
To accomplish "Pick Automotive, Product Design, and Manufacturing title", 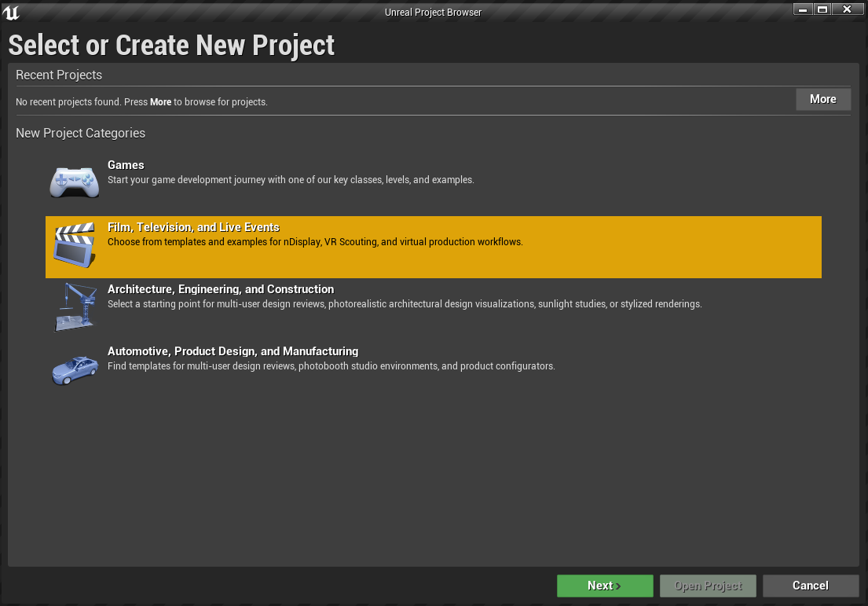I will [x=233, y=351].
